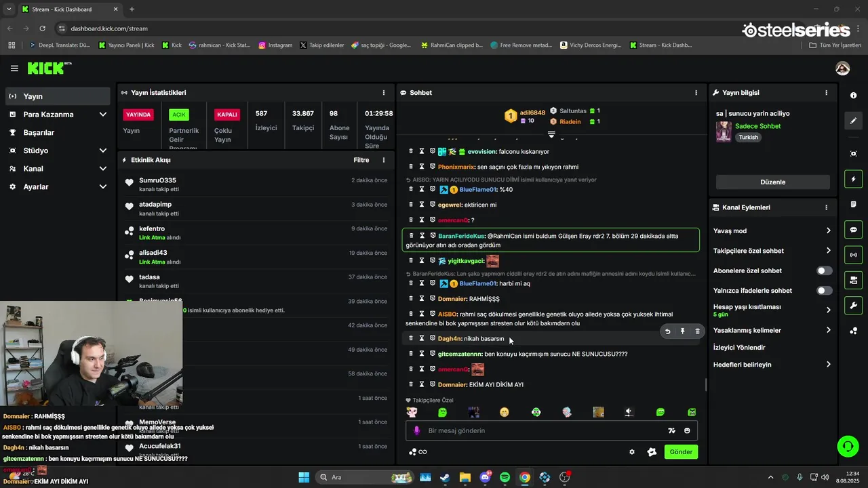Click the Gönder send button

[681, 452]
